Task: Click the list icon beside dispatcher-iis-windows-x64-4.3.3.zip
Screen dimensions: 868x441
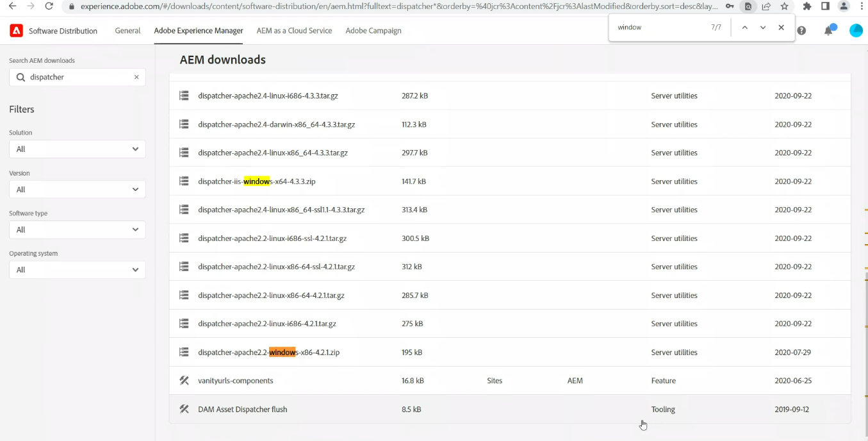Action: coord(184,181)
